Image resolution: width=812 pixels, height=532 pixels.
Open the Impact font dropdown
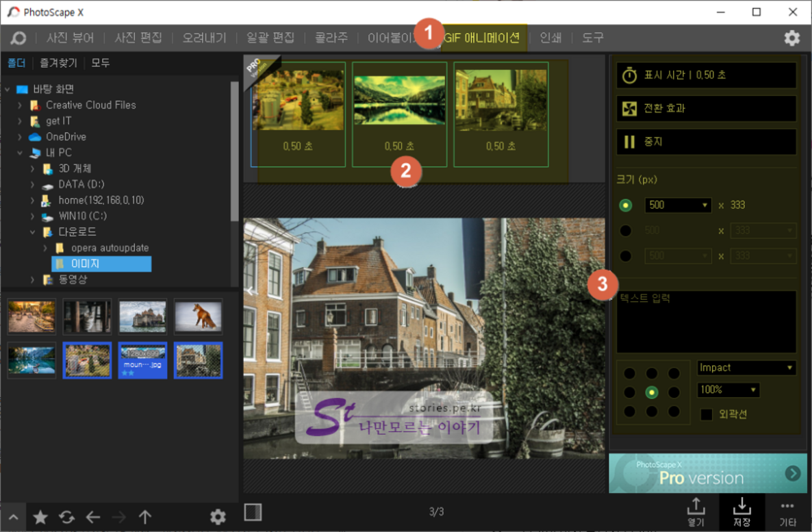(746, 368)
